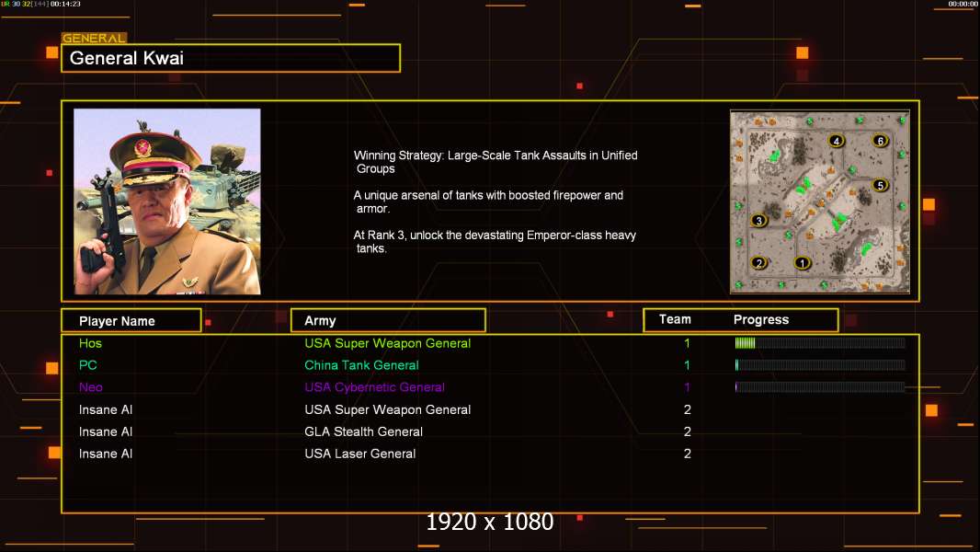Click USA Laser General army text
980x552 pixels.
click(x=360, y=454)
